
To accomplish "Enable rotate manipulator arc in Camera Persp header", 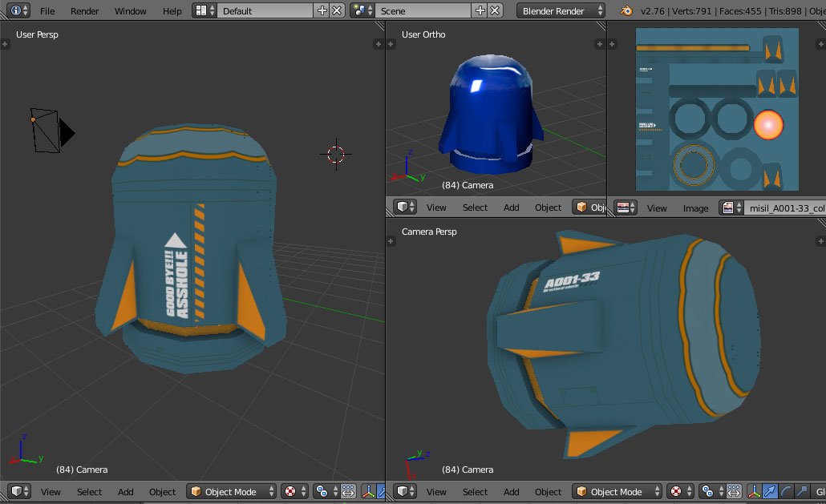I will click(786, 491).
